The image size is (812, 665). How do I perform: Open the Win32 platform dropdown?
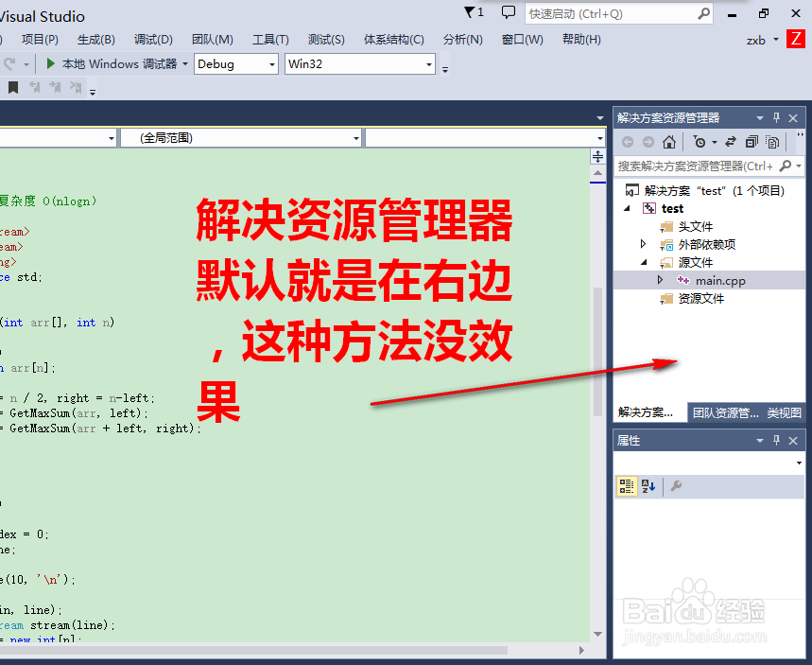tap(360, 63)
